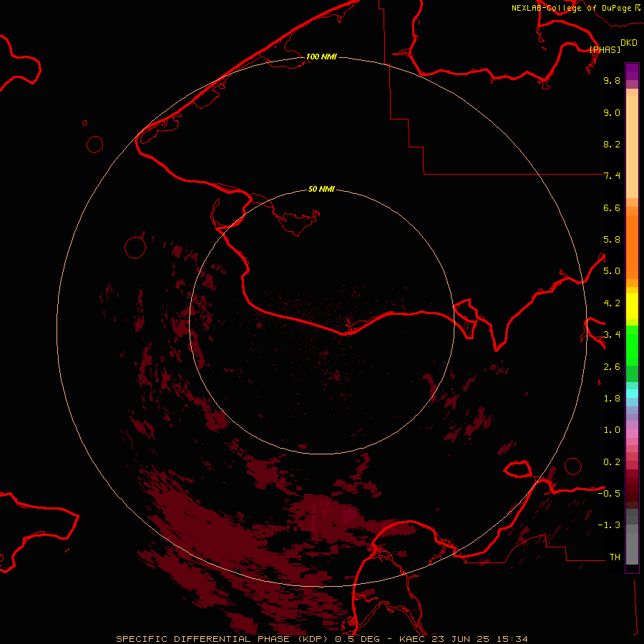Click the 5.0 scale value
Viewport: 644px width, 644px height.
click(612, 271)
